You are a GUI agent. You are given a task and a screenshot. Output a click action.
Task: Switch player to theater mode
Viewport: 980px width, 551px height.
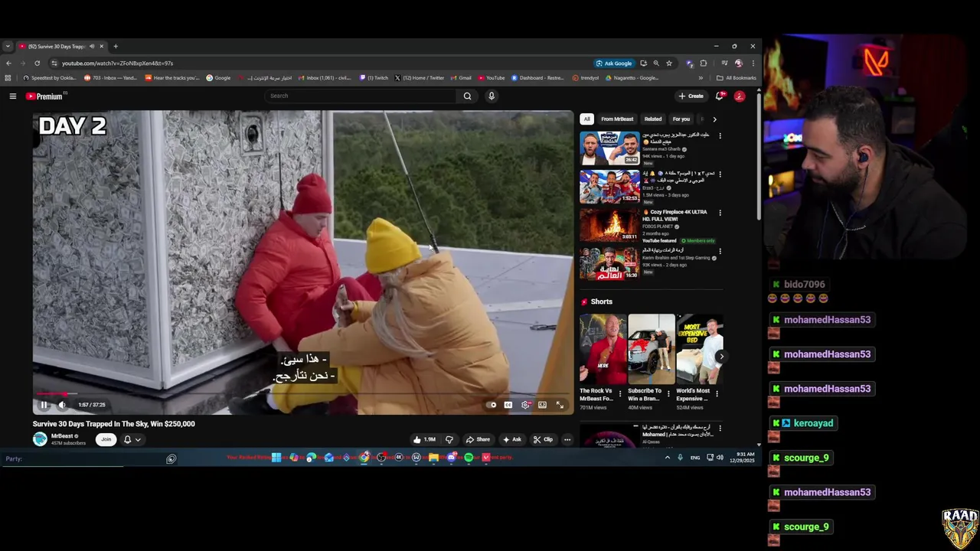[542, 405]
